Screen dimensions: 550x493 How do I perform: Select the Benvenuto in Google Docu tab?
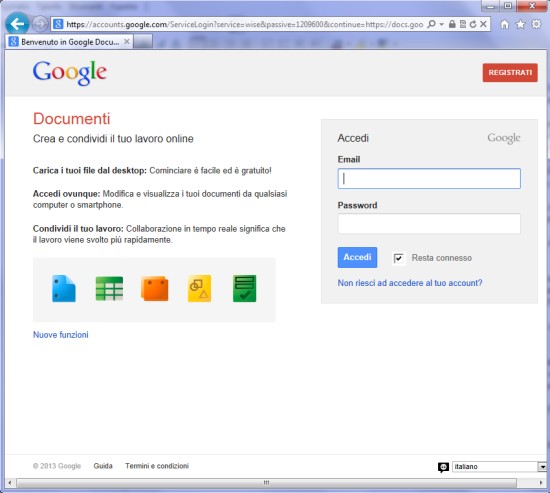[69, 42]
